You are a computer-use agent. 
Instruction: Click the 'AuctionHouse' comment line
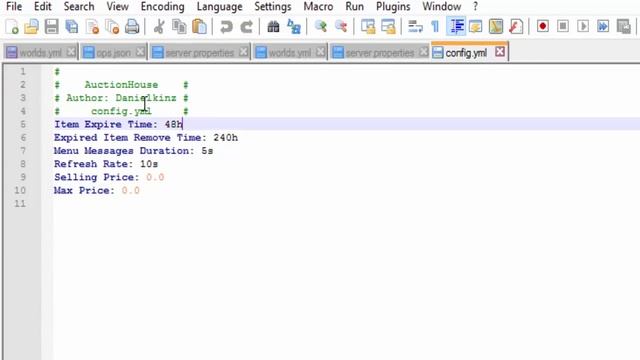point(121,84)
